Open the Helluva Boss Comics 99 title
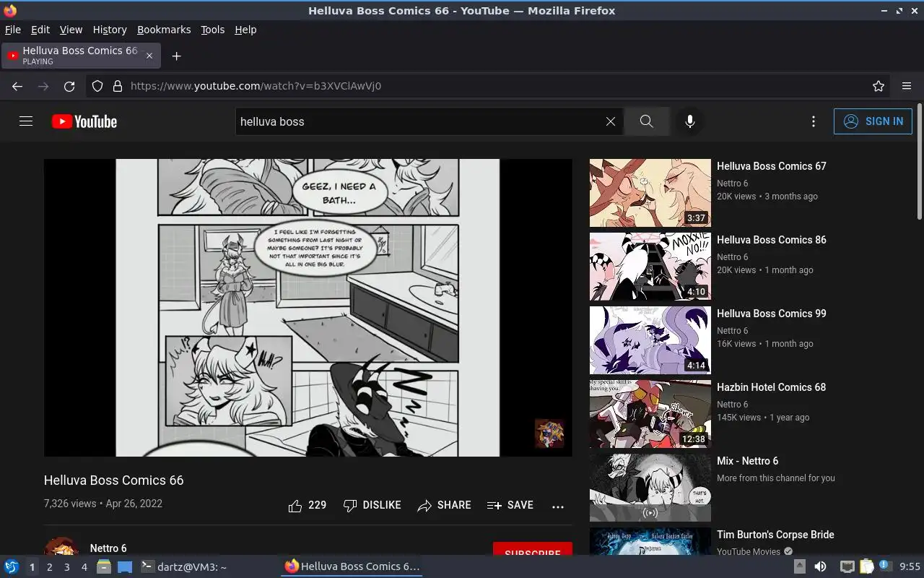 tap(772, 314)
